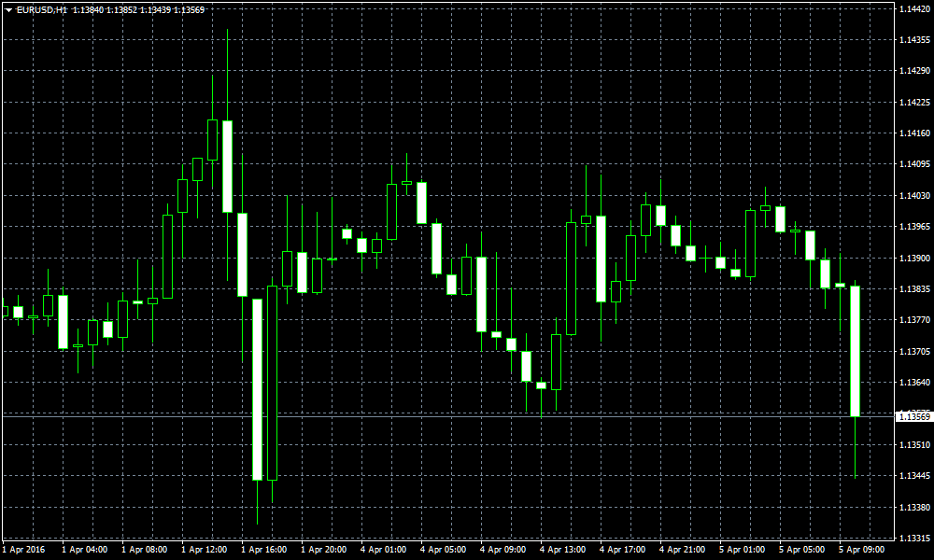Viewport: 934px width, 560px height.
Task: Click the 1.13380 price scale label
Action: (x=914, y=508)
